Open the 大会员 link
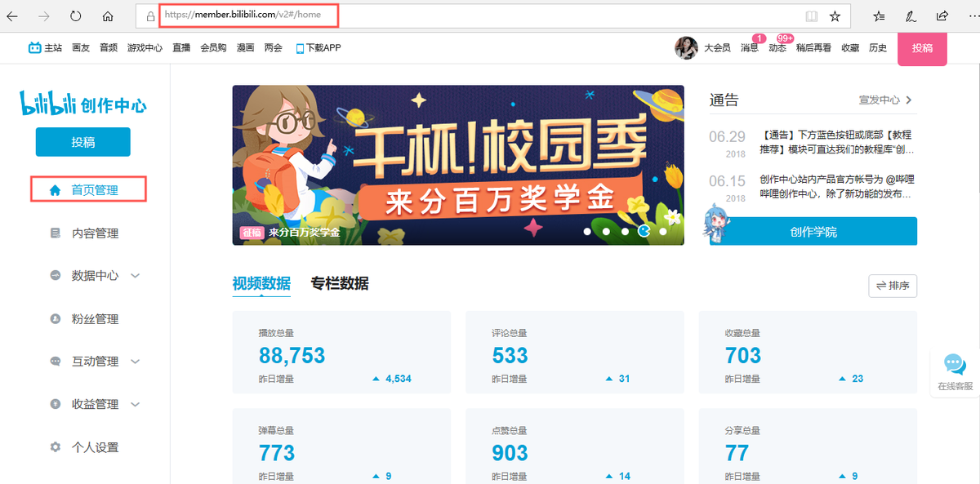The width and height of the screenshot is (980, 484). 717,48
